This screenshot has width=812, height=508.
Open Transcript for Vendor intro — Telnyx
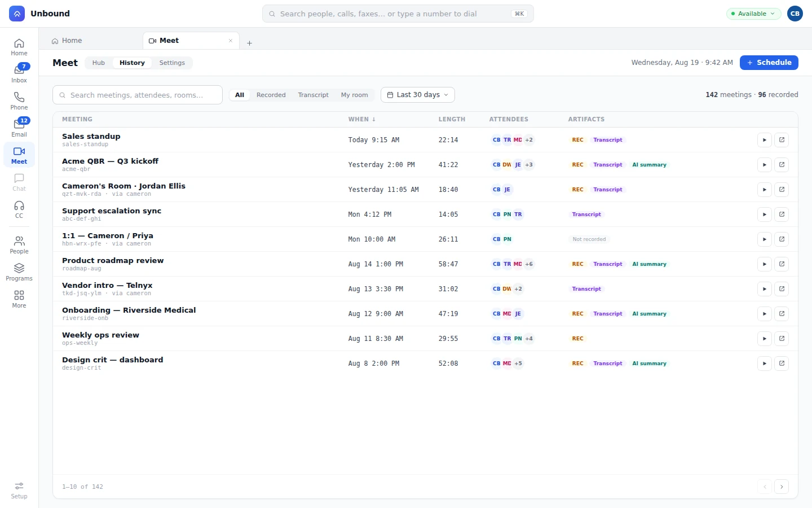coord(586,289)
